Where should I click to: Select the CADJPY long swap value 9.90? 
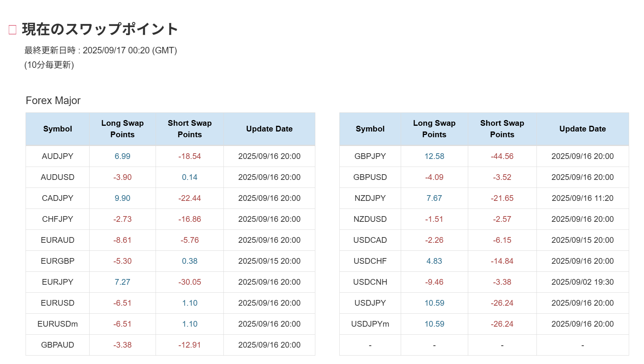click(122, 198)
